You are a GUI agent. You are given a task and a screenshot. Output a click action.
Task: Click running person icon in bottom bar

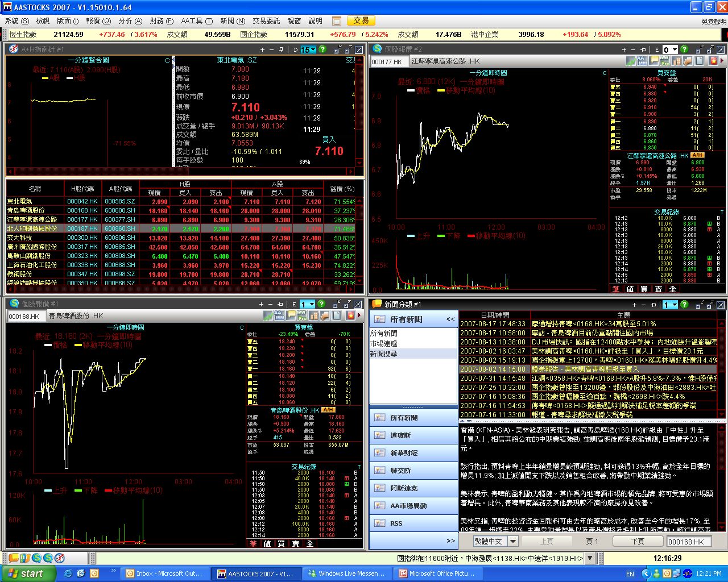[x=60, y=559]
